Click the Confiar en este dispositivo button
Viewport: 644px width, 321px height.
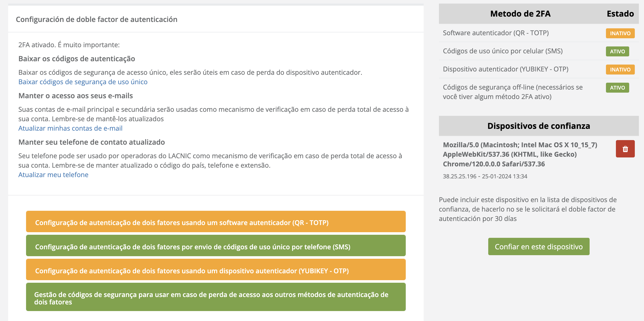tap(539, 246)
